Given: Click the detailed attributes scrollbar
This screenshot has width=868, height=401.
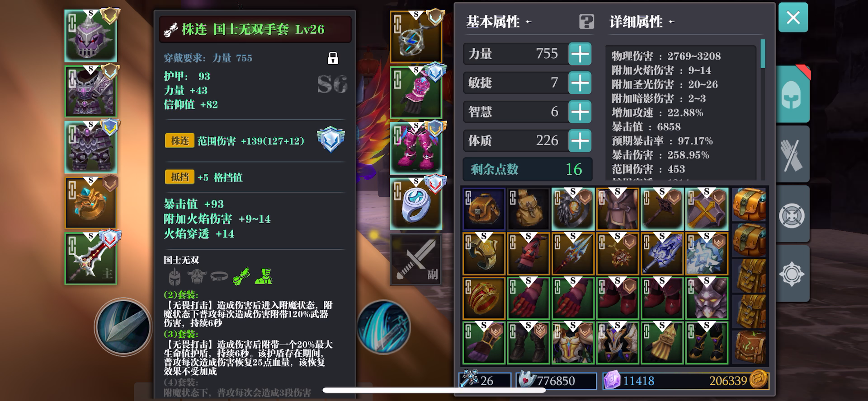Looking at the screenshot, I should coord(763,54).
